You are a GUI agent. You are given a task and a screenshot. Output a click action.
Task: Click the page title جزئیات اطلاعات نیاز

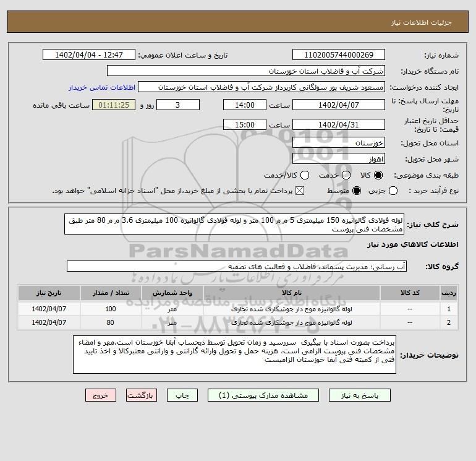[x=422, y=22]
